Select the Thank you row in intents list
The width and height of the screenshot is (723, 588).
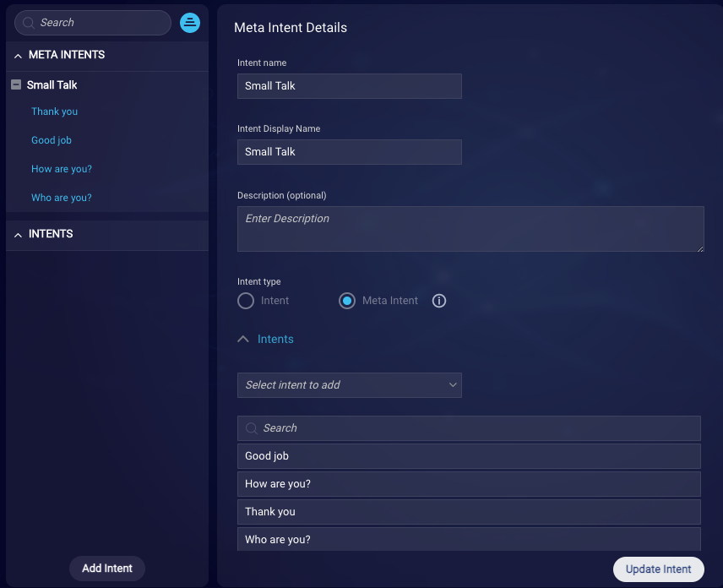click(x=469, y=512)
